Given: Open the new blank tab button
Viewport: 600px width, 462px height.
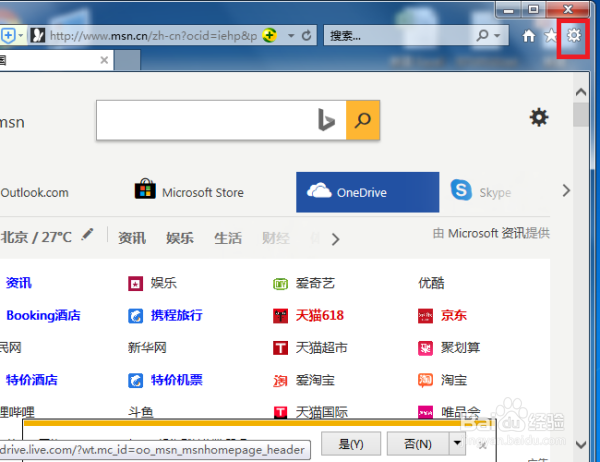Looking at the screenshot, I should (x=127, y=60).
